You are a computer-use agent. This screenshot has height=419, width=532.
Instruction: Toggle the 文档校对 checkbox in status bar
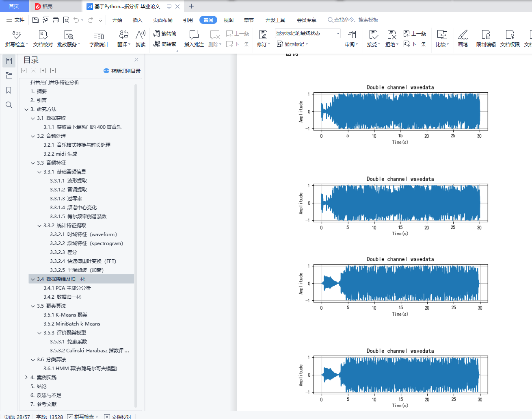click(x=107, y=417)
